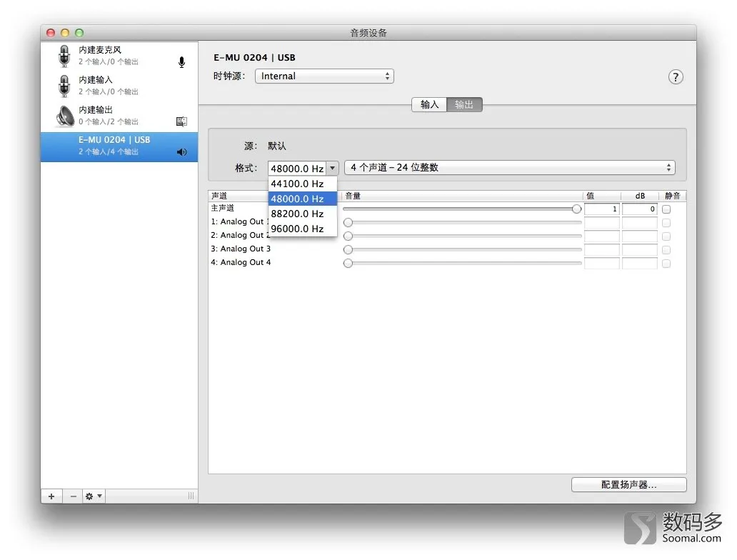This screenshot has height=560, width=737.
Task: Switch to the 输出 tab
Action: (464, 104)
